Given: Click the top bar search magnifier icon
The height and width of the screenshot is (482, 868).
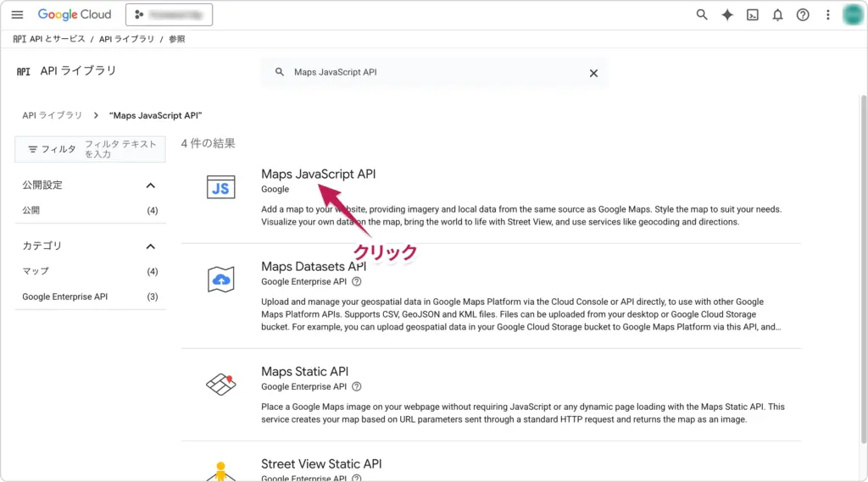Looking at the screenshot, I should [701, 15].
